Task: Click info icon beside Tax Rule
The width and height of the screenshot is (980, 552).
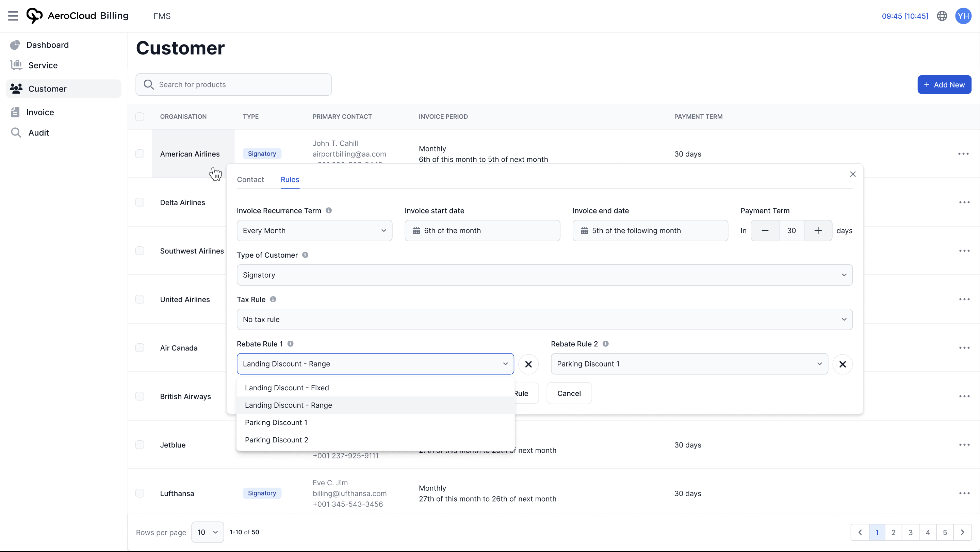Action: [273, 299]
